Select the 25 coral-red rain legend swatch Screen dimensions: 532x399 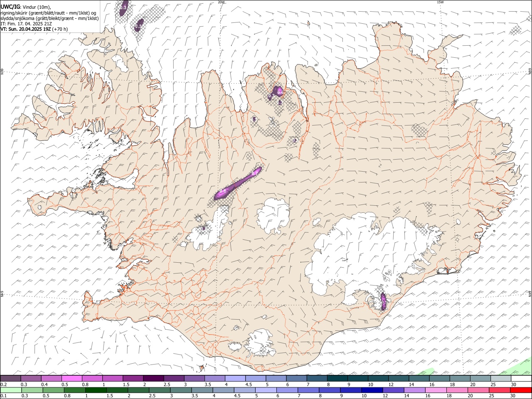pos(500,390)
